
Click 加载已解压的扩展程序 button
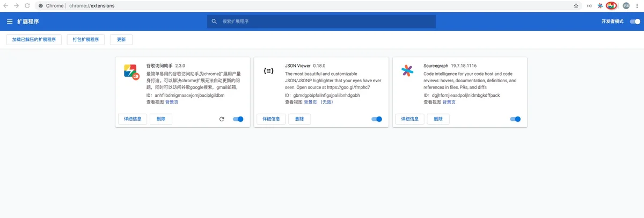[x=34, y=40]
